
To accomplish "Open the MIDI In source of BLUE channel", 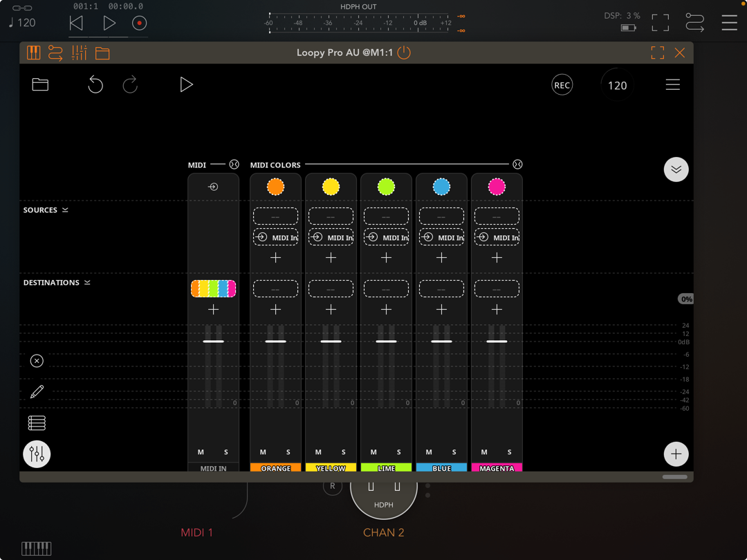I will [x=441, y=237].
